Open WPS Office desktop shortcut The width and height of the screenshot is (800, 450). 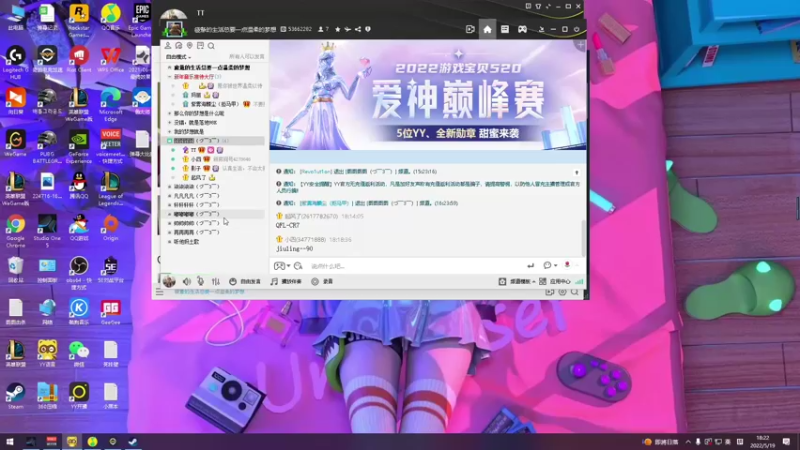coord(111,59)
